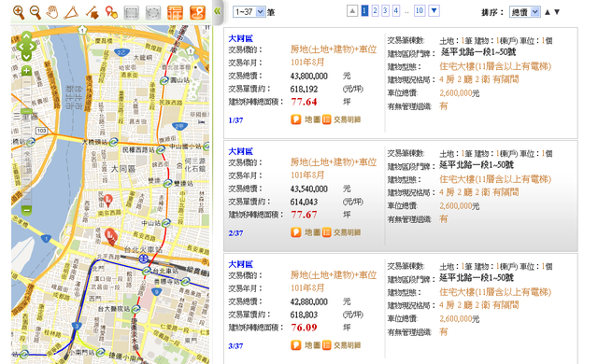598x364 pixels.
Task: Select the map pin pointer tool
Action: tap(111, 12)
